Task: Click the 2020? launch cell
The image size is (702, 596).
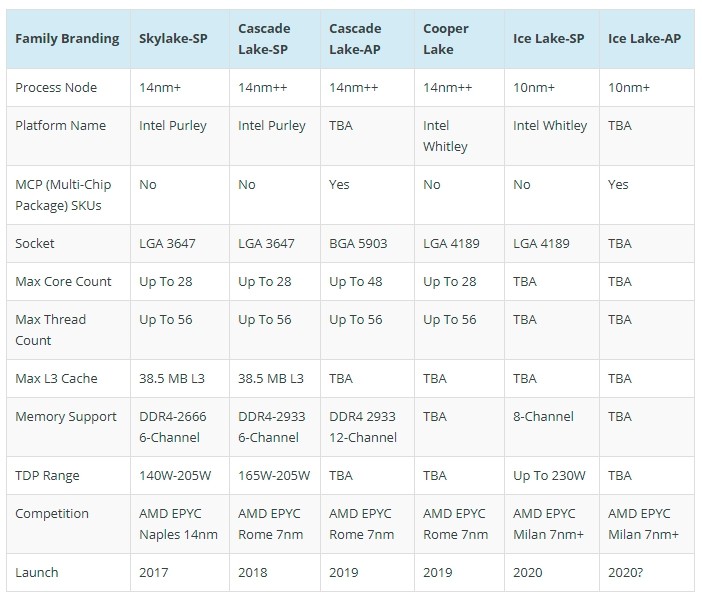Action: coord(625,572)
